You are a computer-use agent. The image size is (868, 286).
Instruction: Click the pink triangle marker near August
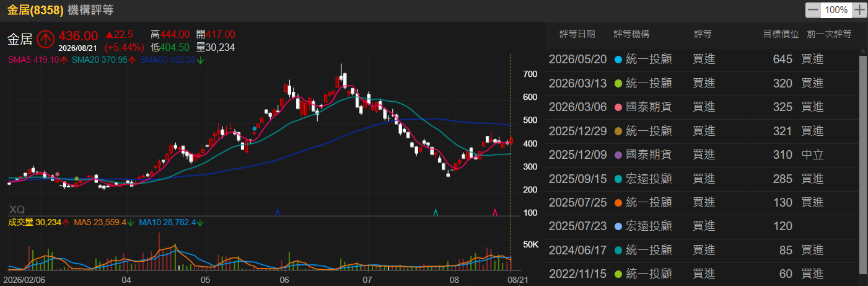pos(494,212)
